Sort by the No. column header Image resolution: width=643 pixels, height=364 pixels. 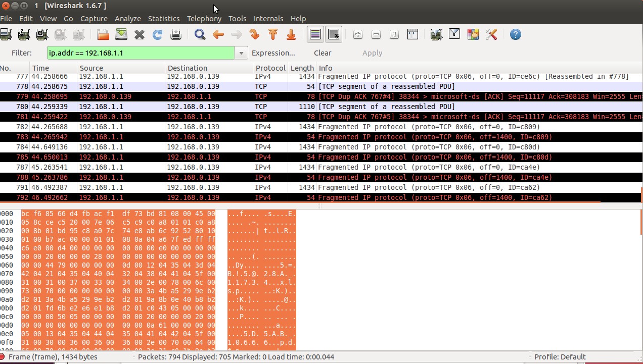pyautogui.click(x=15, y=68)
